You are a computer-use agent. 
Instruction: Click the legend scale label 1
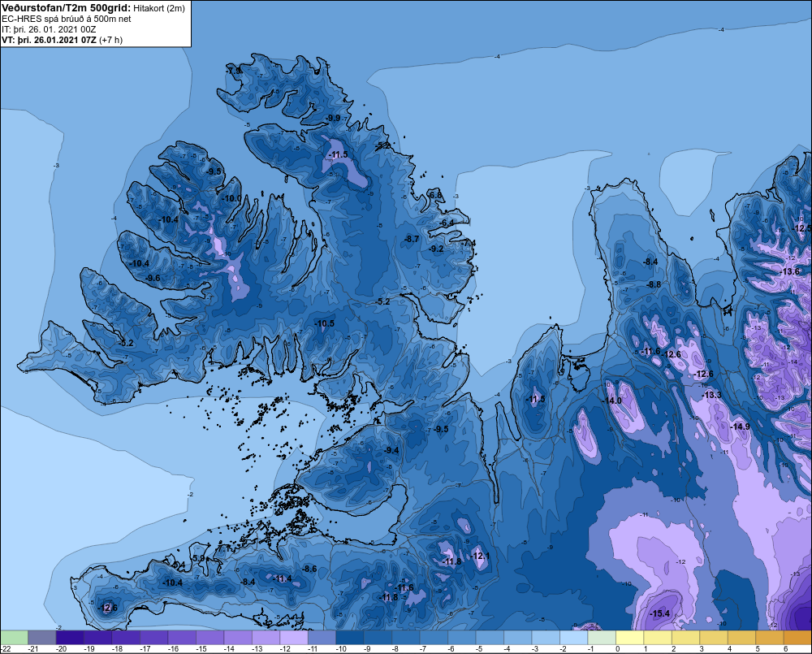click(x=646, y=649)
